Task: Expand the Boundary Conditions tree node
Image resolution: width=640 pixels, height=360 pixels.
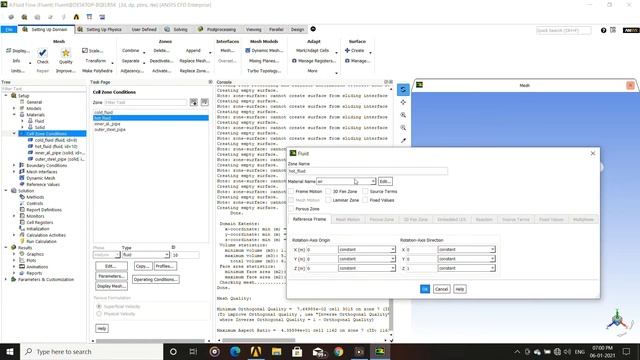Action: [x=14, y=165]
